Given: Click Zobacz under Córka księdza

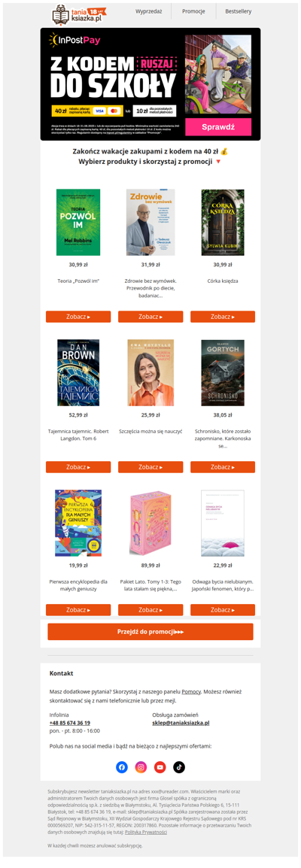Looking at the screenshot, I should (x=223, y=317).
